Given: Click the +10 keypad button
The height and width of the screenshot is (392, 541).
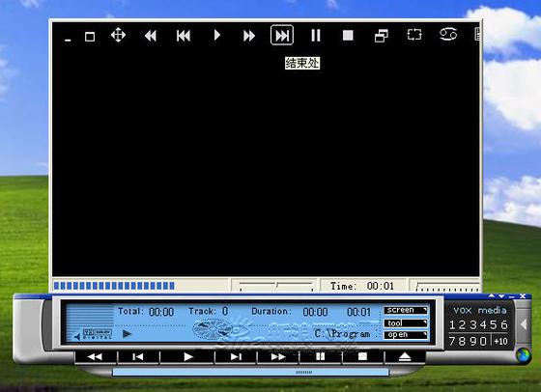Looking at the screenshot, I should click(x=500, y=342).
